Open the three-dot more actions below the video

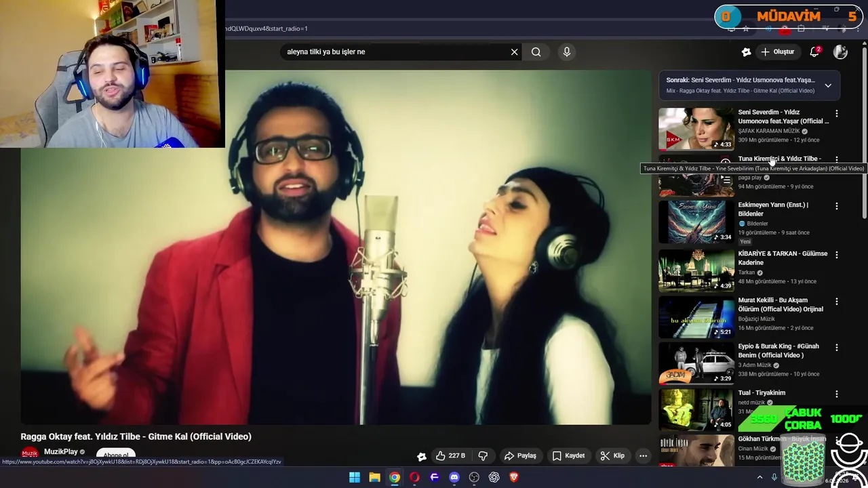643,455
